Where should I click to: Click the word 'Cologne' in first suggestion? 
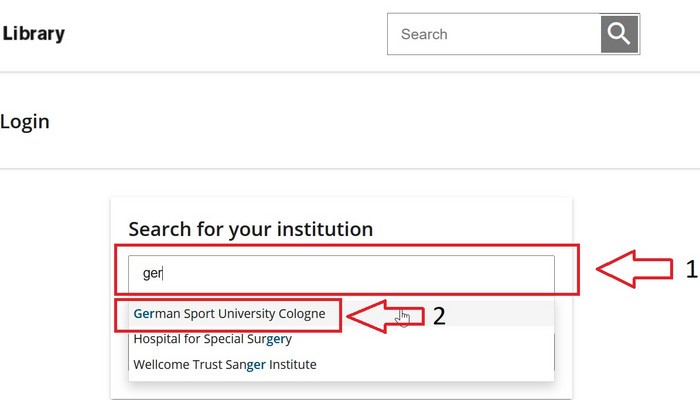302,314
